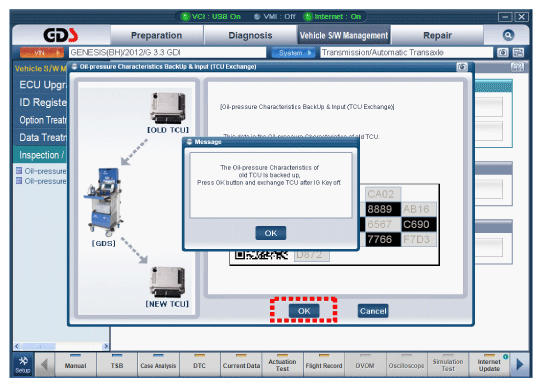Click the screen capture camera icon
The width and height of the screenshot is (542, 387).
tap(503, 53)
